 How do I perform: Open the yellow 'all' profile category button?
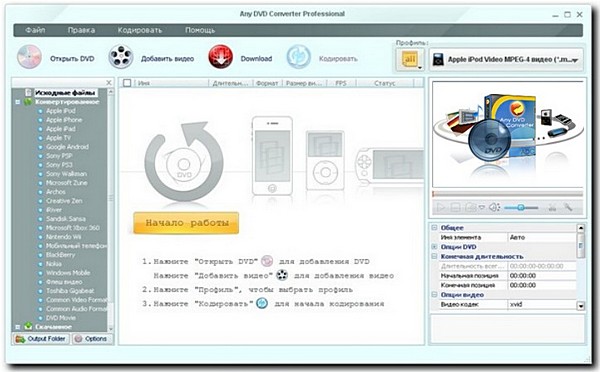[x=410, y=60]
